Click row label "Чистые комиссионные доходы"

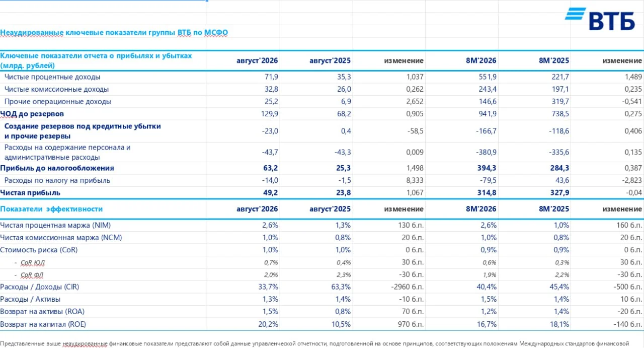56,89
